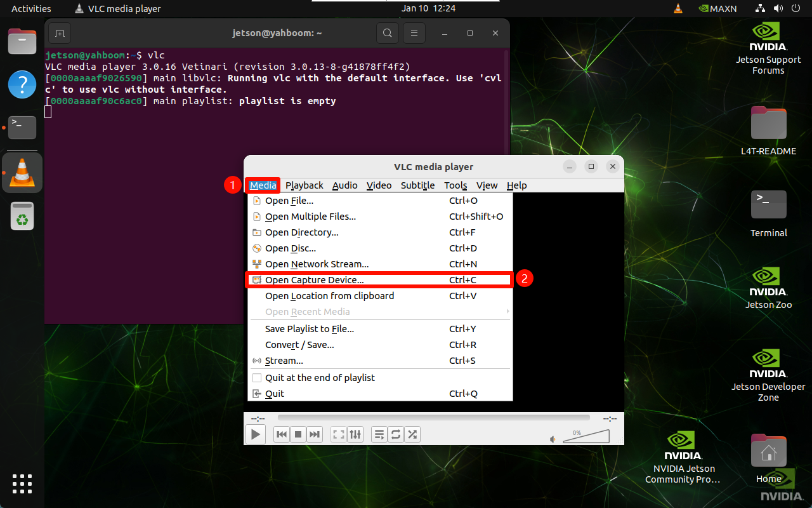Open the Terminal search tool
The height and width of the screenshot is (508, 812).
click(x=387, y=33)
